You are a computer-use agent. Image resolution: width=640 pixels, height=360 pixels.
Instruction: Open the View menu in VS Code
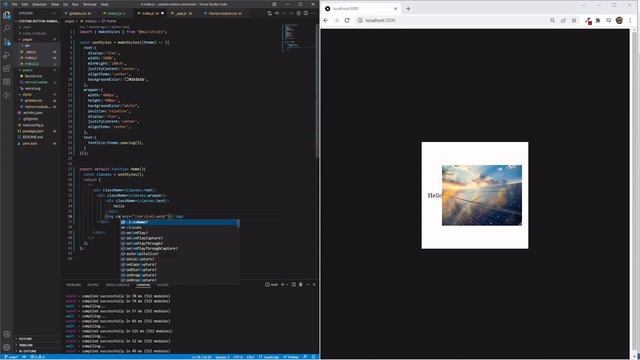pyautogui.click(x=55, y=4)
